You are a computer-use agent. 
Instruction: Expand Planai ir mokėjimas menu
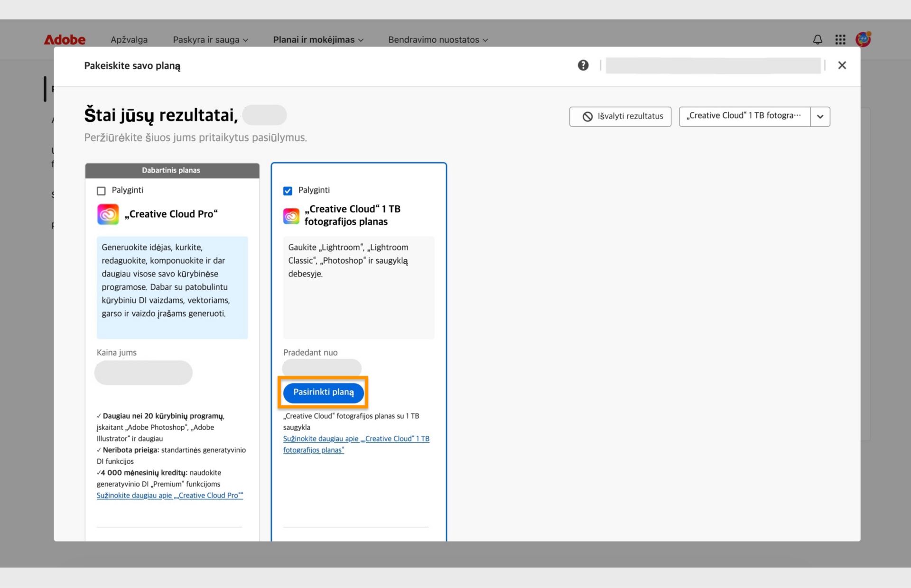point(318,40)
